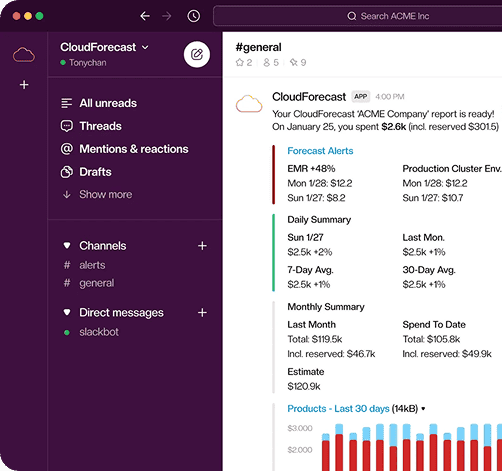This screenshot has width=502, height=471.
Task: Click the Estimate $120.9k value
Action: [304, 386]
